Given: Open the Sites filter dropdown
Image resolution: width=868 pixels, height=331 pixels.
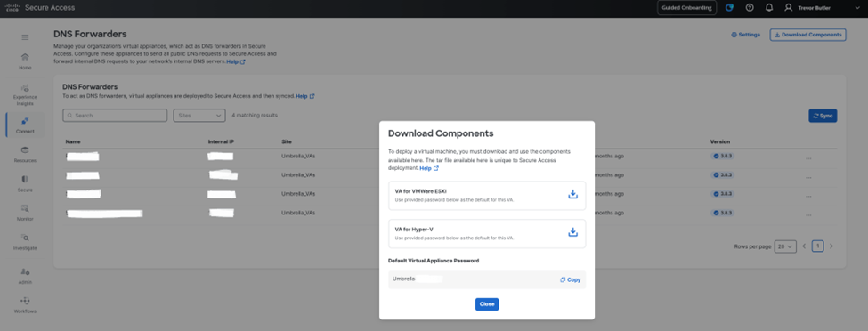Looking at the screenshot, I should pyautogui.click(x=199, y=115).
